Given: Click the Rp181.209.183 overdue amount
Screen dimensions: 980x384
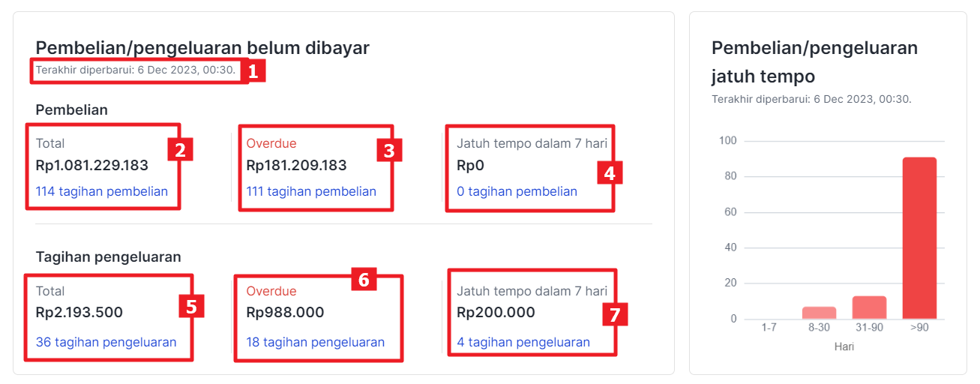Looking at the screenshot, I should [x=296, y=166].
